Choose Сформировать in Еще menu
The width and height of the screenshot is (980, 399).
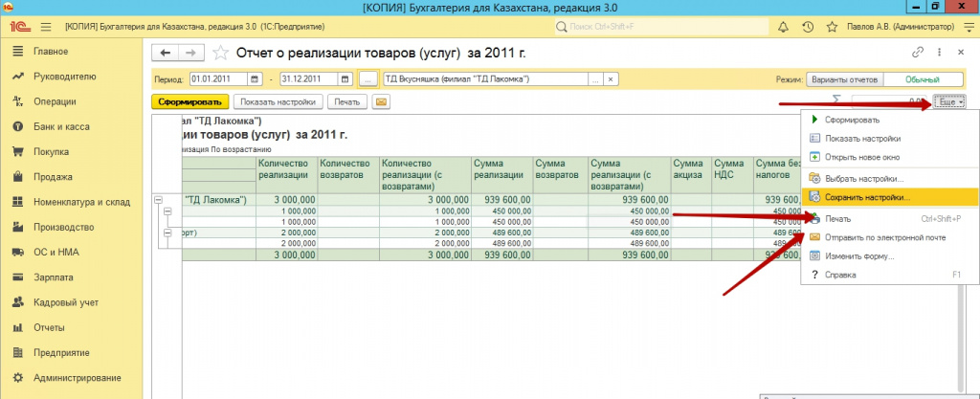pyautogui.click(x=889, y=120)
